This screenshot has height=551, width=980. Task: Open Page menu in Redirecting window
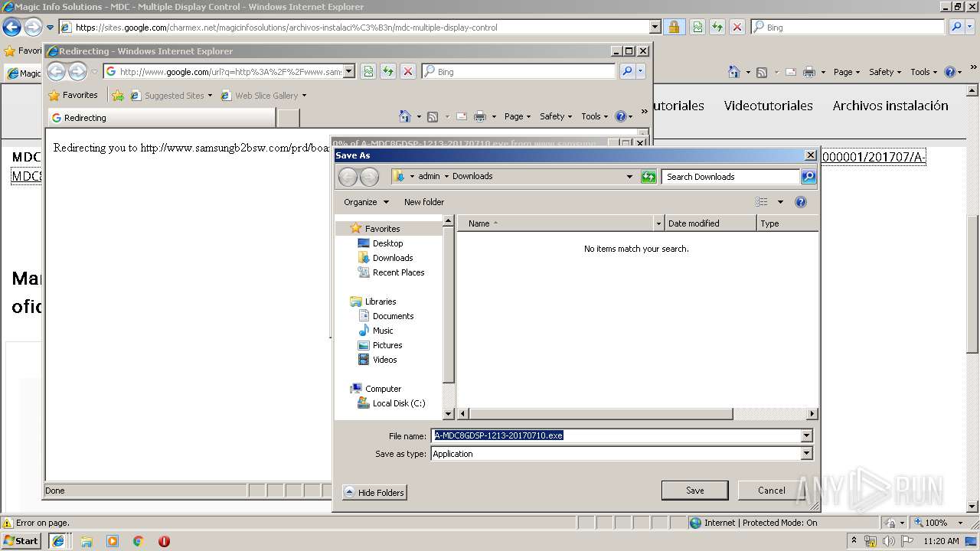click(518, 116)
